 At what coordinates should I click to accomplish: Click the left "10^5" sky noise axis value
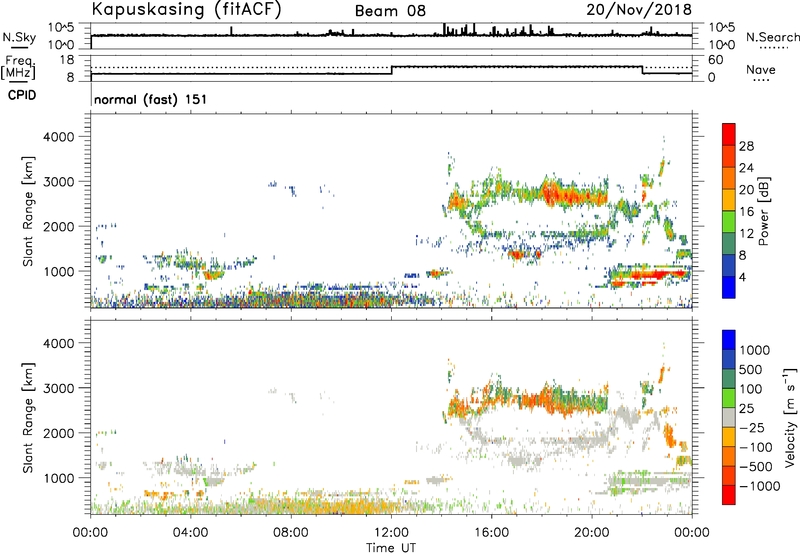click(62, 28)
